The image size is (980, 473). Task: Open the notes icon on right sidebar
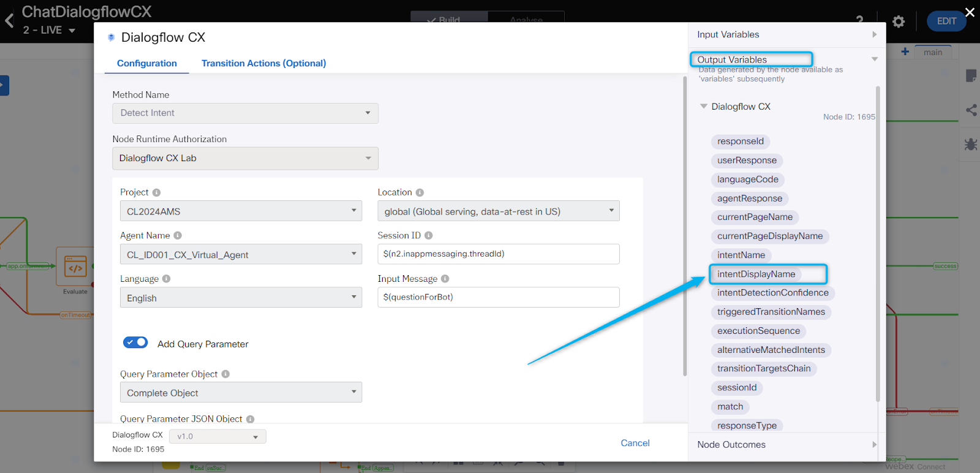971,76
